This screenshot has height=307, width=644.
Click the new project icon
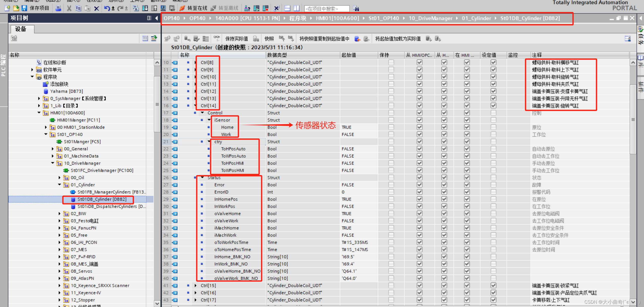[7, 8]
